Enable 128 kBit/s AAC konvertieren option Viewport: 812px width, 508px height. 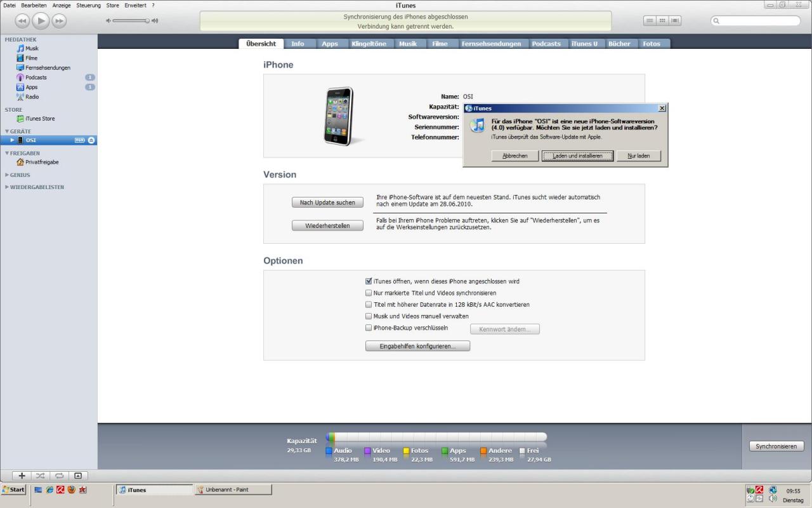tap(369, 304)
